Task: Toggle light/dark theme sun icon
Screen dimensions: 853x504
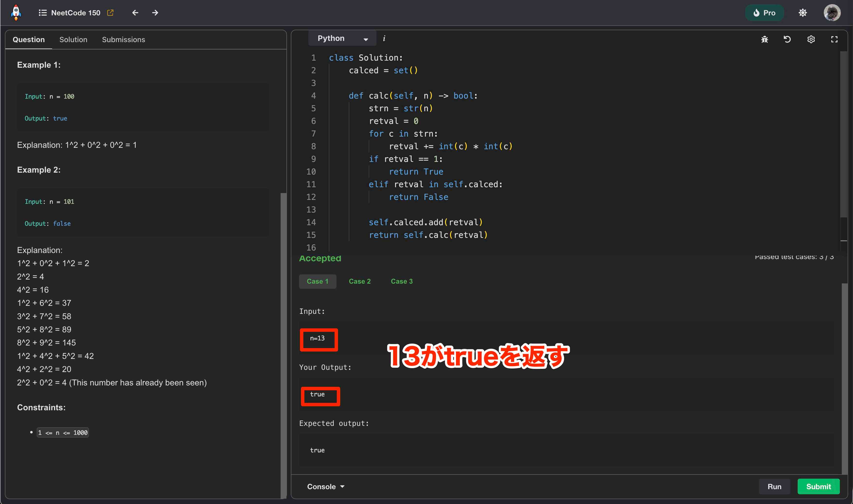Action: pos(802,13)
